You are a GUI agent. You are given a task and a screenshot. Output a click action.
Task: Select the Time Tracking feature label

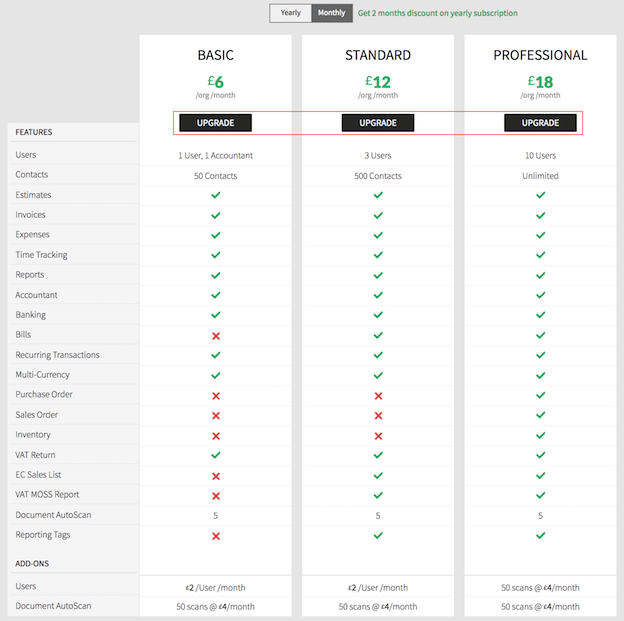click(41, 255)
